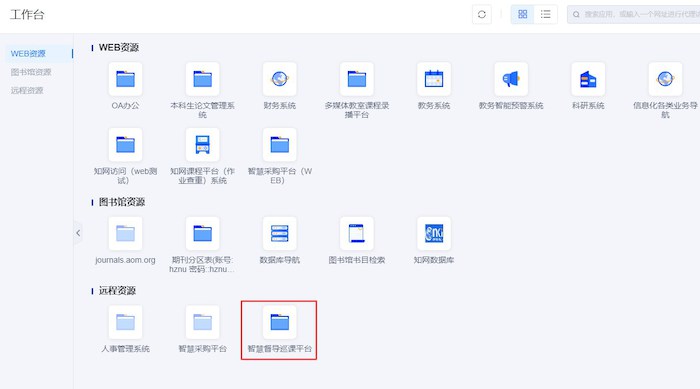The height and width of the screenshot is (389, 700).
Task: Open the OA办公 folder icon
Action: click(125, 79)
